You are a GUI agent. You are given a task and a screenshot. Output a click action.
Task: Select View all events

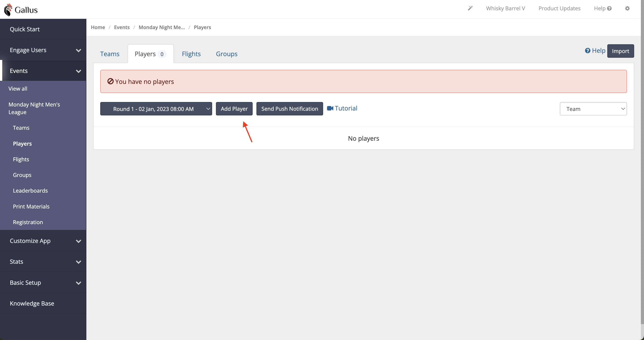18,88
